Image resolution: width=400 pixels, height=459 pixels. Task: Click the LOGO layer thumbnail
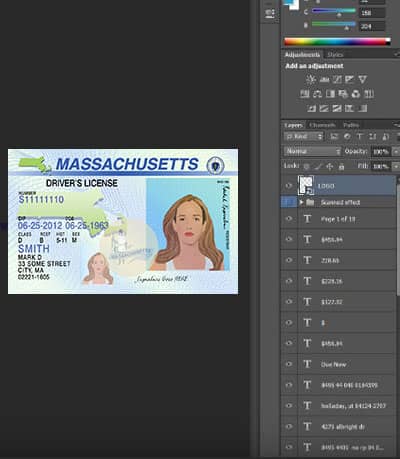(305, 185)
